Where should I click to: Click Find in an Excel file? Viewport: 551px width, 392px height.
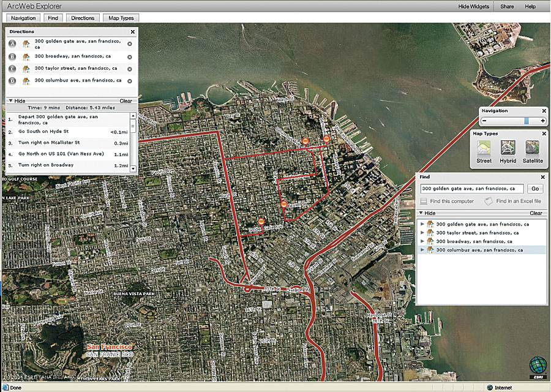519,201
